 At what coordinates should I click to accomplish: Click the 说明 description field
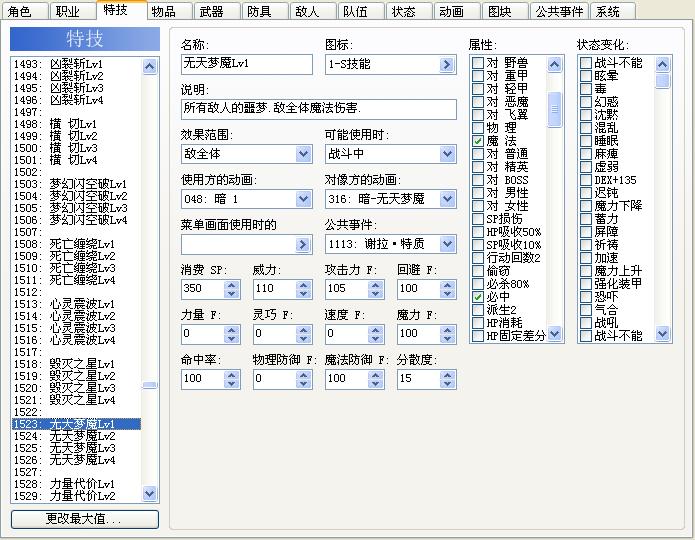pyautogui.click(x=319, y=109)
